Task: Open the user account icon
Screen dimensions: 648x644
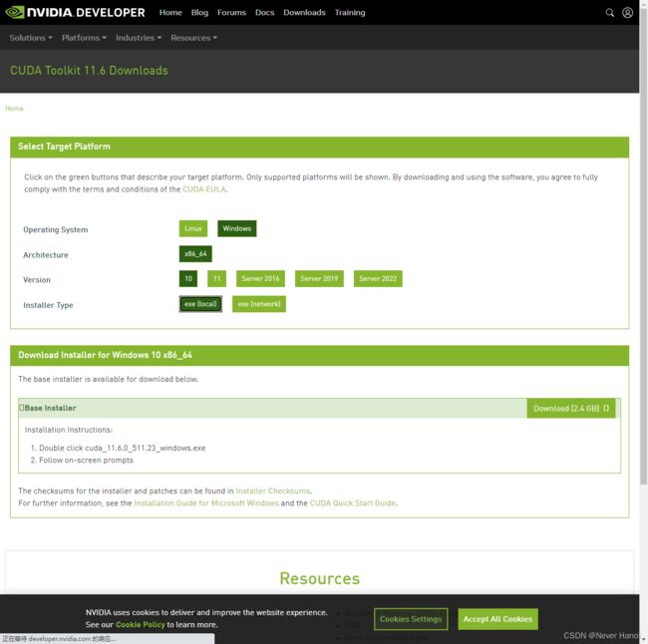Action: [627, 12]
